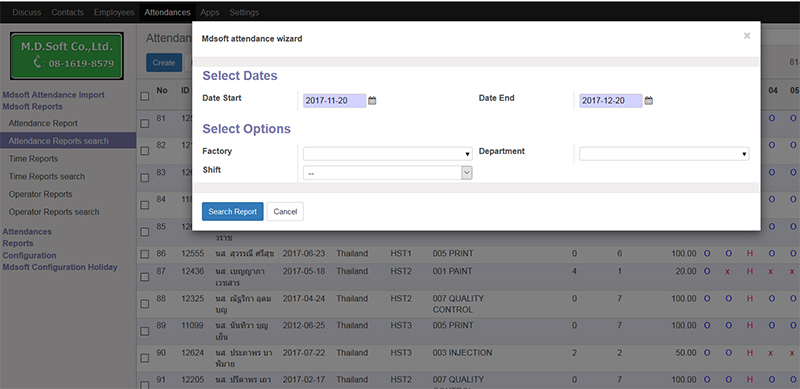Viewport: 800px width, 389px height.
Task: Open the Contacts menu
Action: click(67, 12)
